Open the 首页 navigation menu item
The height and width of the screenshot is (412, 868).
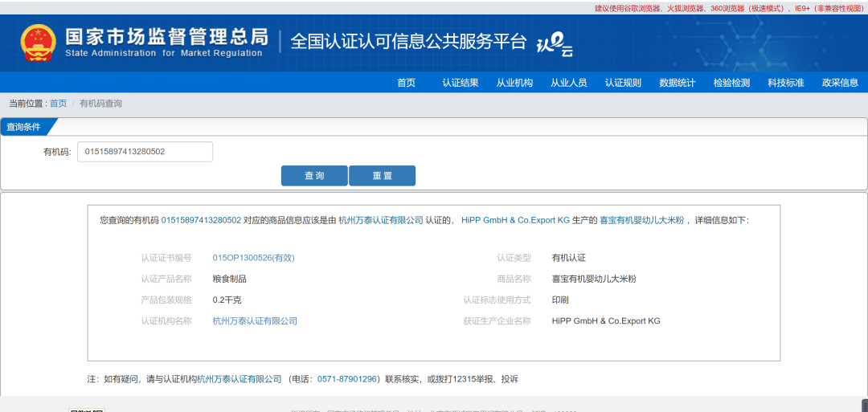tap(406, 83)
